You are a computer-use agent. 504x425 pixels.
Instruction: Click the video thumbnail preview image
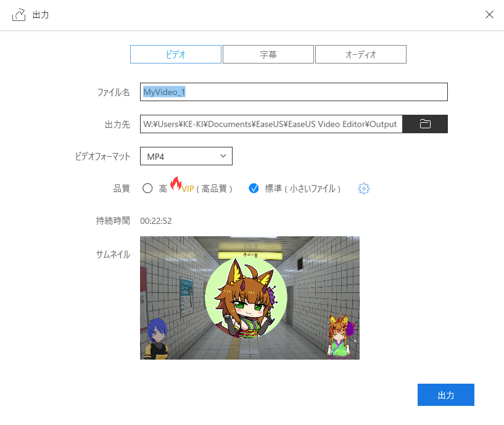pos(249,298)
